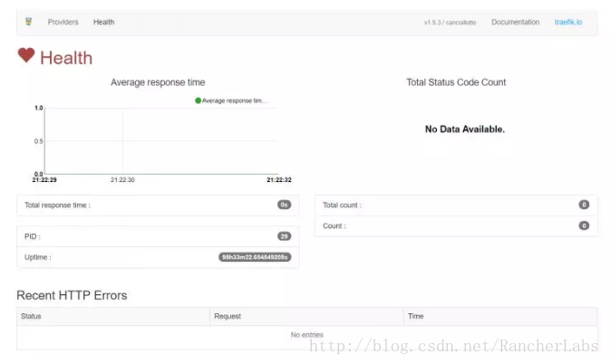
Task: Click the Uptime value badge
Action: coord(255,257)
